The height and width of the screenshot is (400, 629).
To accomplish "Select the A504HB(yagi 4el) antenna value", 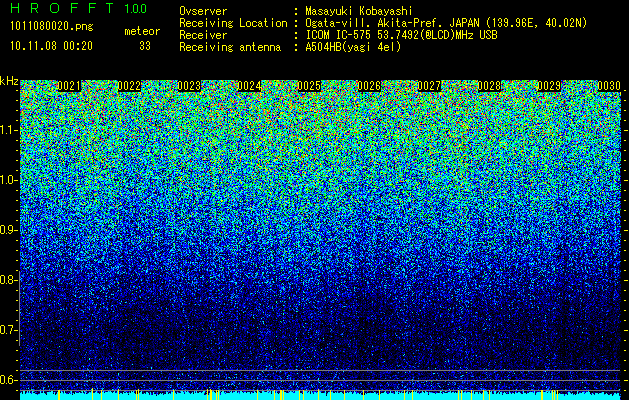I will click(353, 47).
